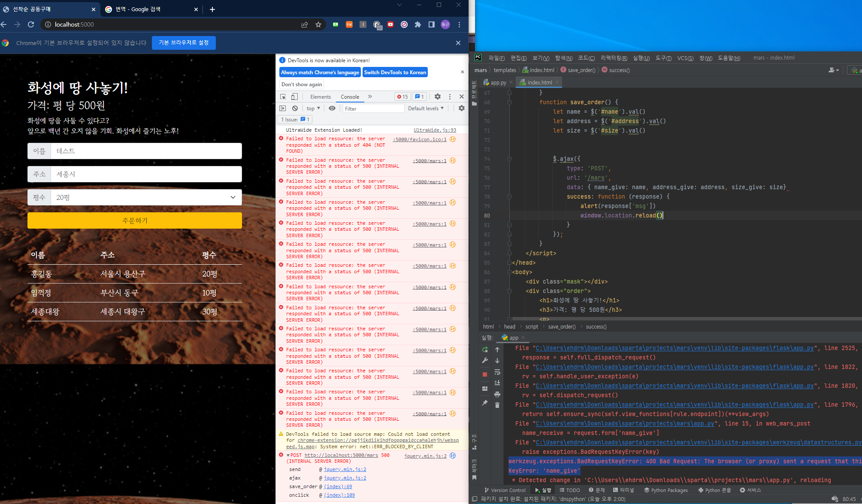Image resolution: width=862 pixels, height=504 pixels.
Task: Toggle soft-wrap in Run console
Action: pos(497,372)
